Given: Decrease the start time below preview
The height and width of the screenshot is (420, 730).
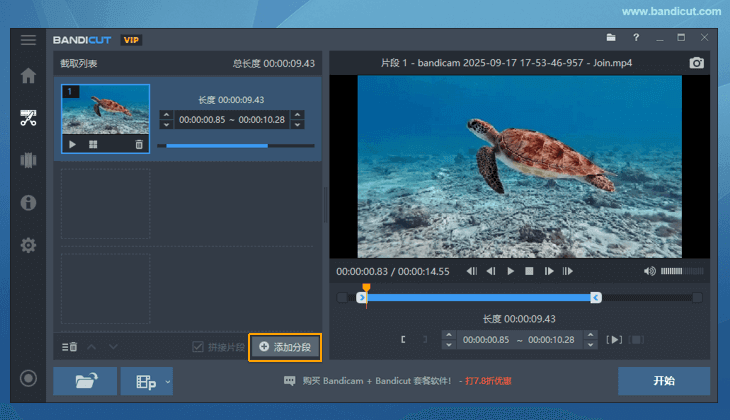Looking at the screenshot, I should pyautogui.click(x=448, y=344).
